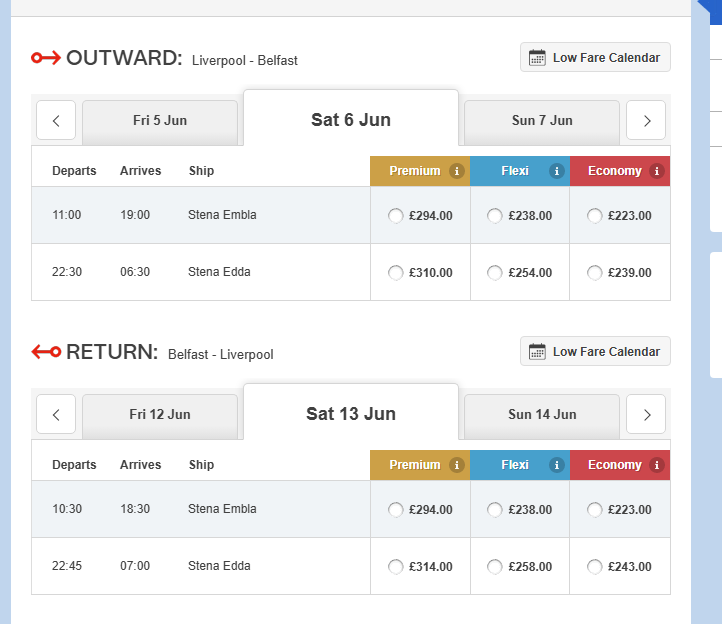The width and height of the screenshot is (722, 624).
Task: Click the return Economy info icon
Action: 657,465
